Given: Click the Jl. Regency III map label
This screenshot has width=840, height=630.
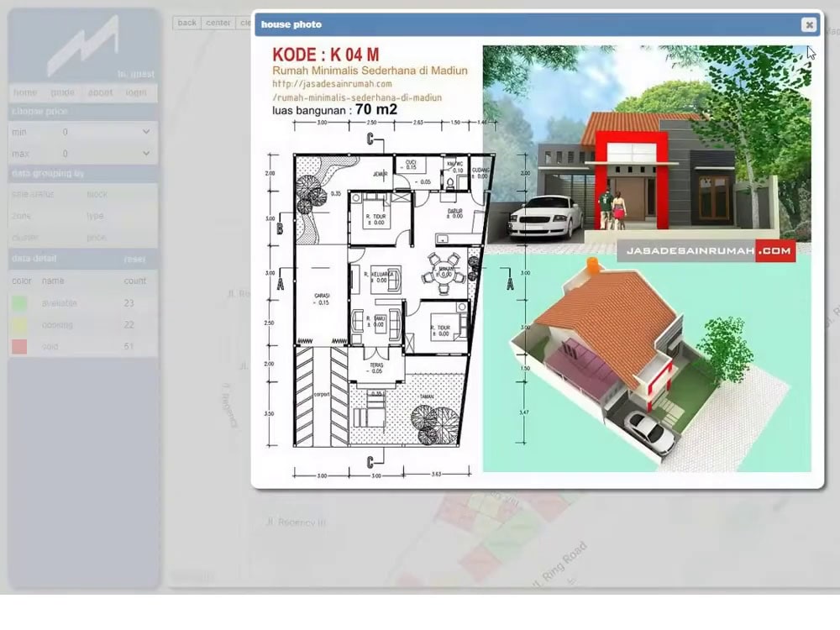Looking at the screenshot, I should click(x=296, y=522).
